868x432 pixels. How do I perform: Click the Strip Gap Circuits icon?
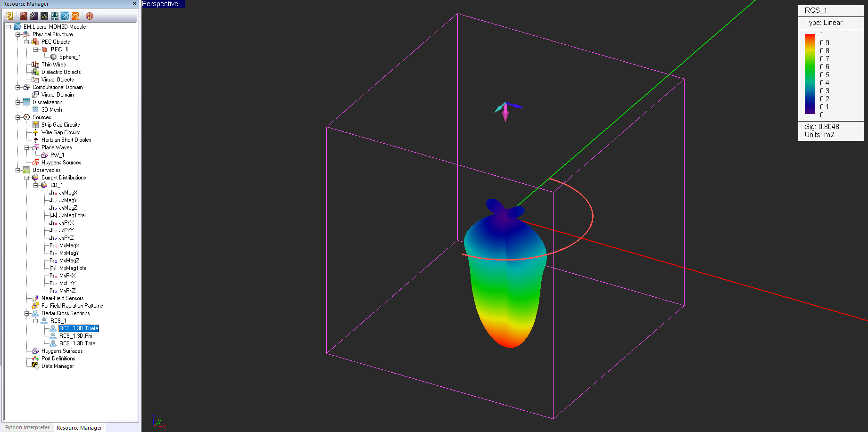pos(35,125)
